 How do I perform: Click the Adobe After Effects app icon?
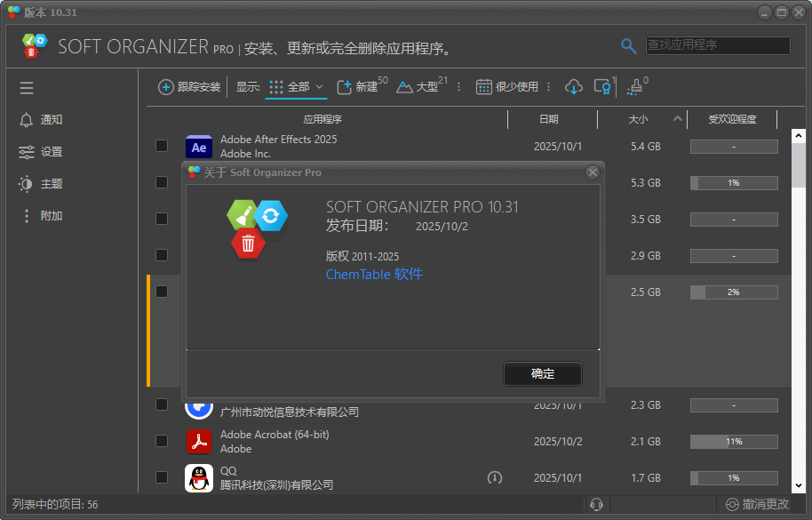199,147
